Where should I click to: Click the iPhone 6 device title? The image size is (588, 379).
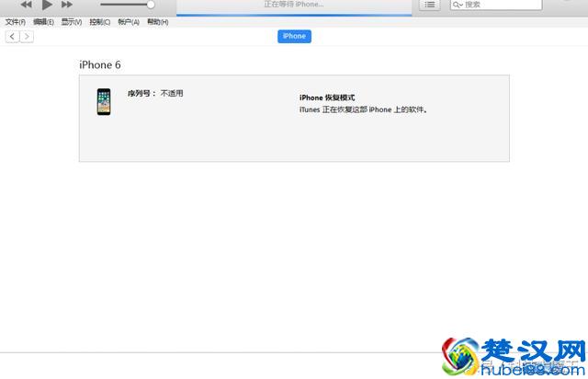point(100,65)
